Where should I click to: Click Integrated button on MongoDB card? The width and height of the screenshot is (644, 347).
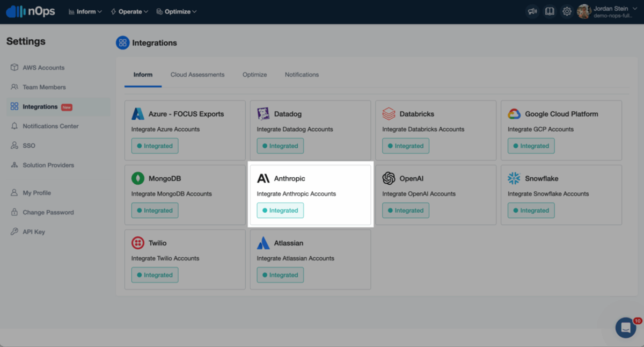click(x=155, y=211)
